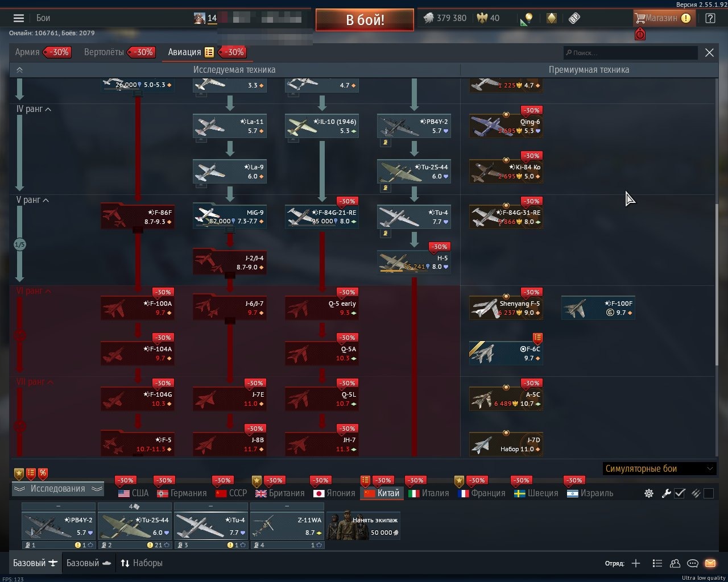Switch to the Армия tab
728x582 pixels.
27,52
